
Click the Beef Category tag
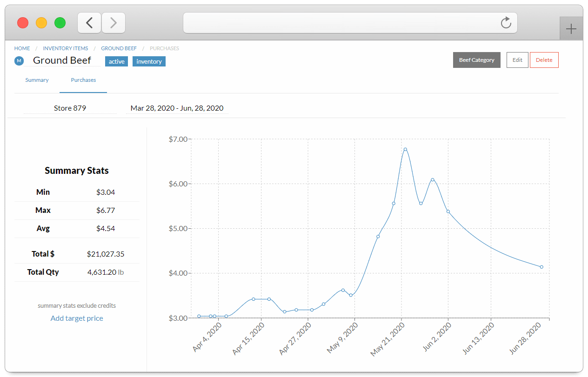pos(476,60)
